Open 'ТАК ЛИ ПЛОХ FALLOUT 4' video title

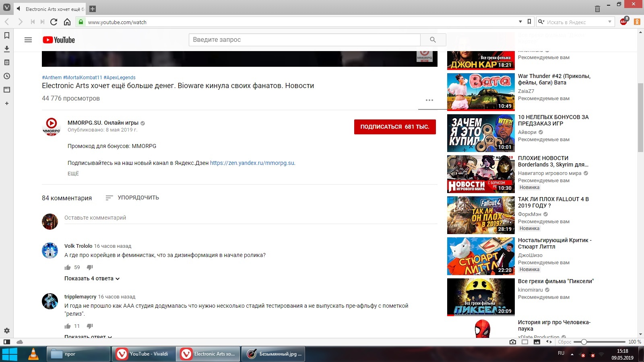553,202
